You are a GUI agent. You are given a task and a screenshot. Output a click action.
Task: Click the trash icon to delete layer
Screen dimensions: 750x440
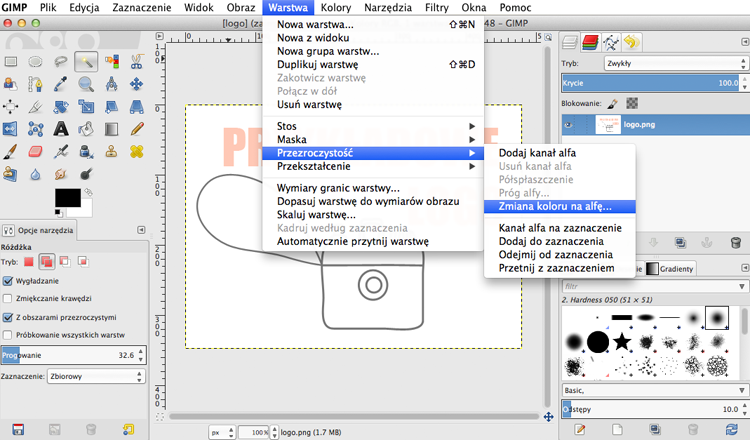click(x=736, y=243)
